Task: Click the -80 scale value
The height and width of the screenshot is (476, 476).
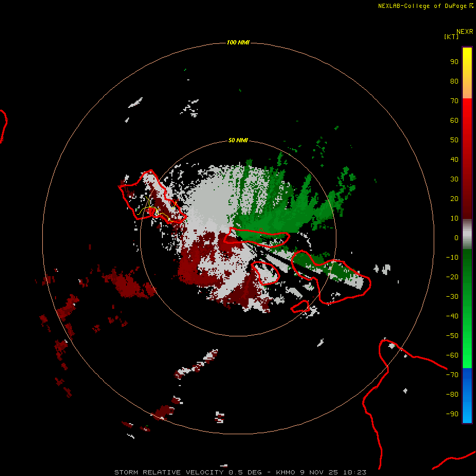Action: (x=452, y=395)
